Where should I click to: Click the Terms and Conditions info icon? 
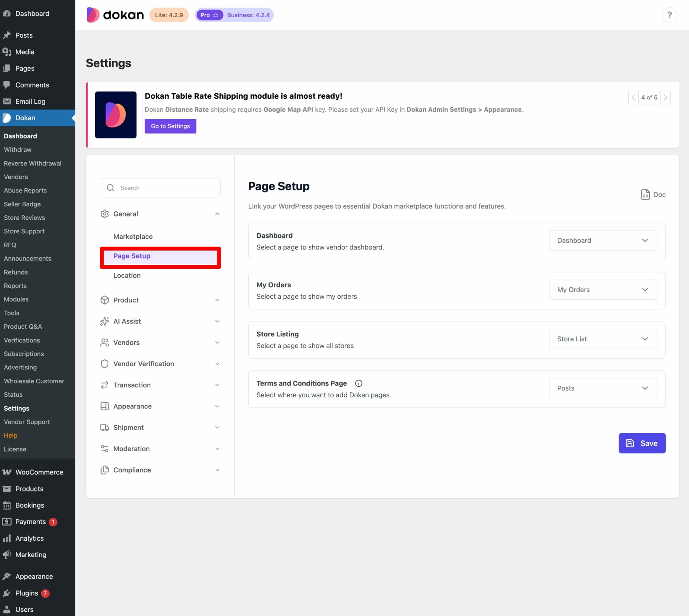click(x=358, y=383)
